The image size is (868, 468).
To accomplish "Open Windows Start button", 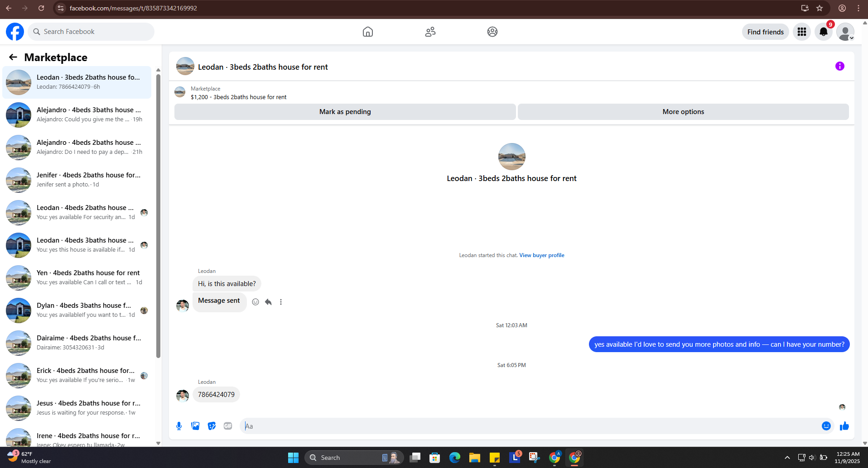I will [x=293, y=458].
